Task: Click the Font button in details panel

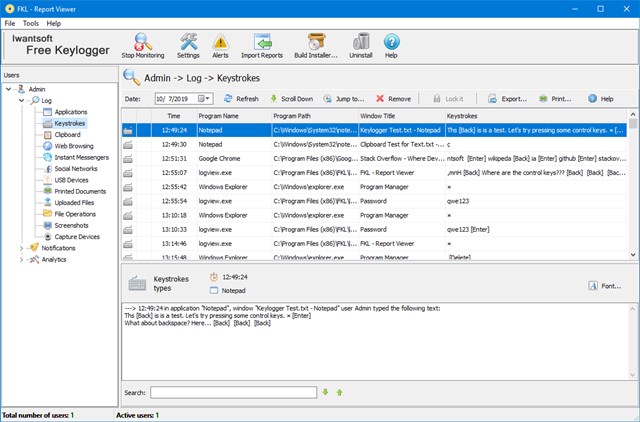Action: click(x=605, y=286)
